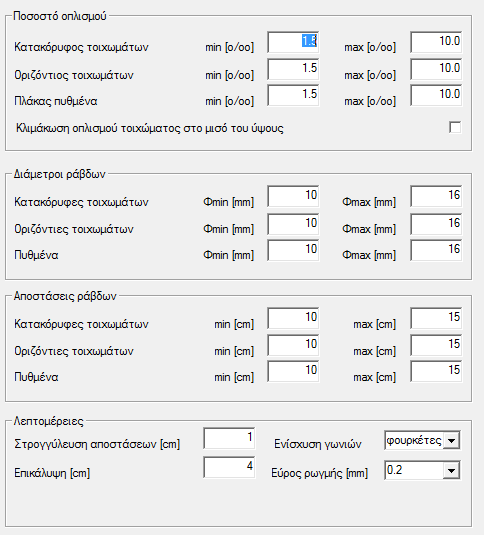Select the φουρκέτες combo box text
This screenshot has width=484, height=535.
point(414,440)
